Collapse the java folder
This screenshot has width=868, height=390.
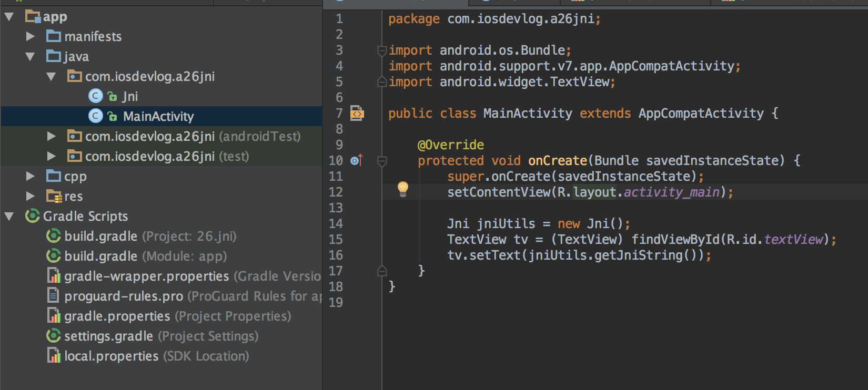[30, 57]
